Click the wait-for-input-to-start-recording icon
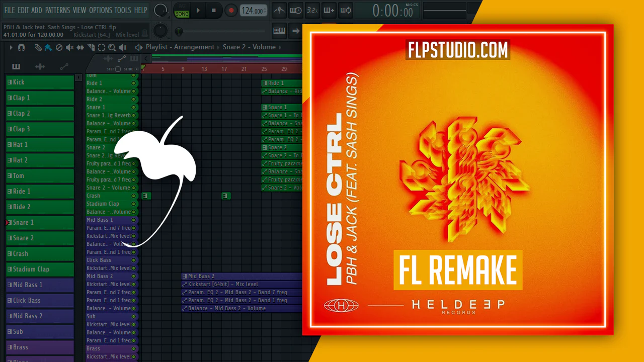This screenshot has width=644, height=362. coord(296,10)
